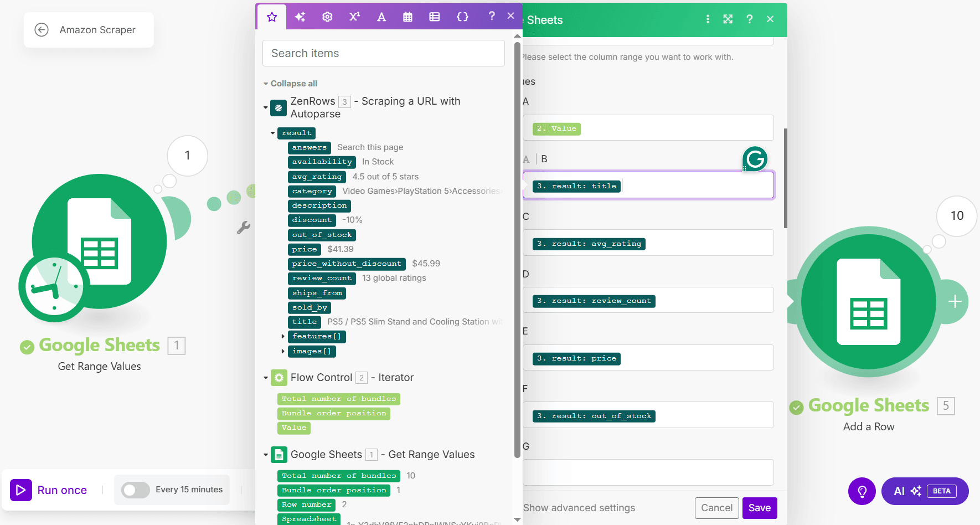Open the text functions tab
The image size is (980, 525).
(x=381, y=17)
